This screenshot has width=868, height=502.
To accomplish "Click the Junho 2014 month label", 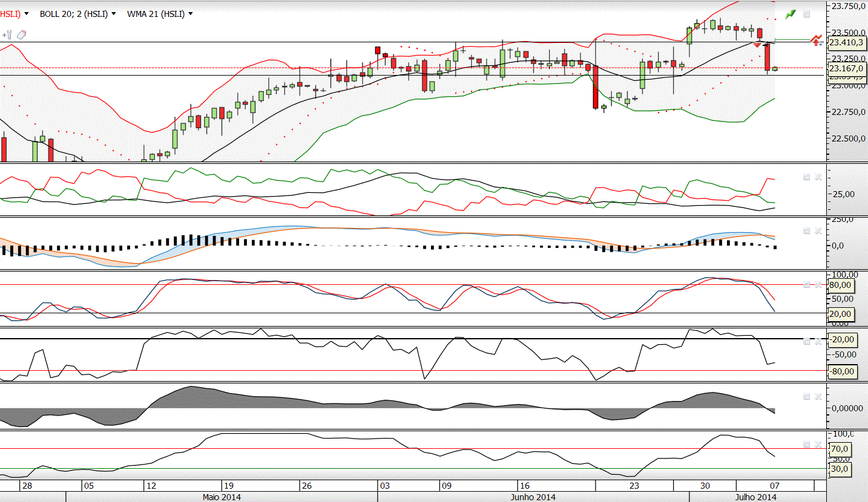I will [x=533, y=497].
